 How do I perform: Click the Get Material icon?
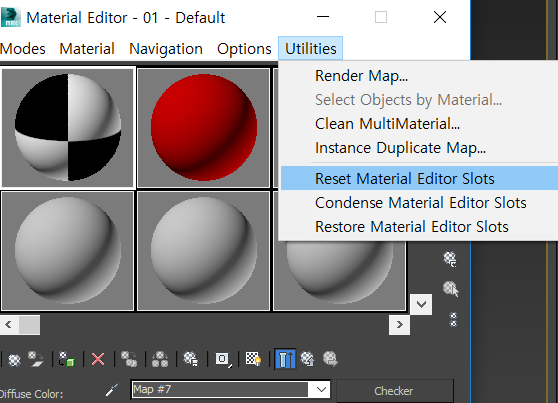coord(14,360)
